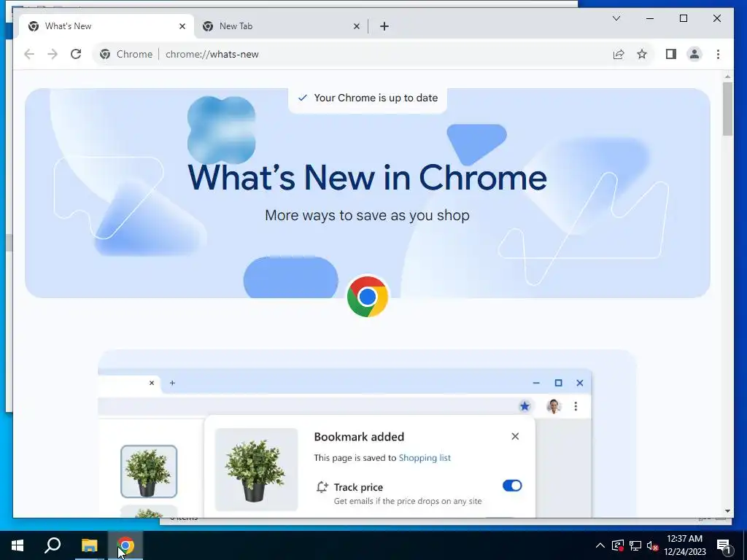Click the Chrome taskbar icon
Screen dimensions: 747x560
[125, 545]
